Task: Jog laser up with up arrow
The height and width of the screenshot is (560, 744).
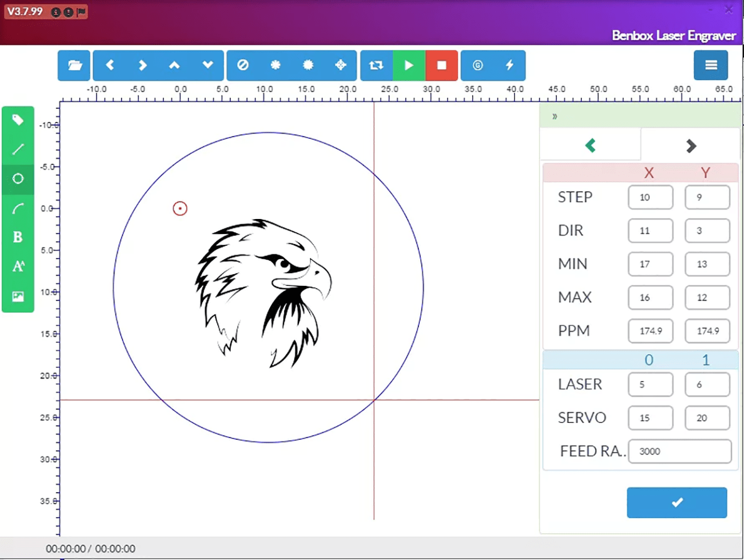Action: 174,65
